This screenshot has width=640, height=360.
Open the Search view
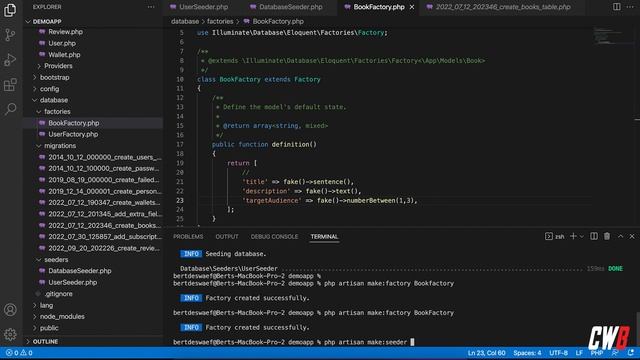click(x=10, y=109)
